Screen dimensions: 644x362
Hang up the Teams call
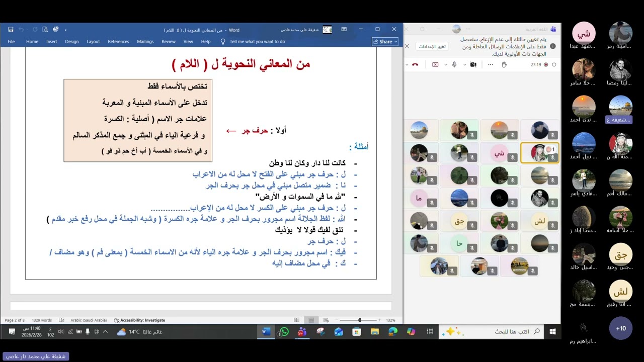tap(415, 64)
